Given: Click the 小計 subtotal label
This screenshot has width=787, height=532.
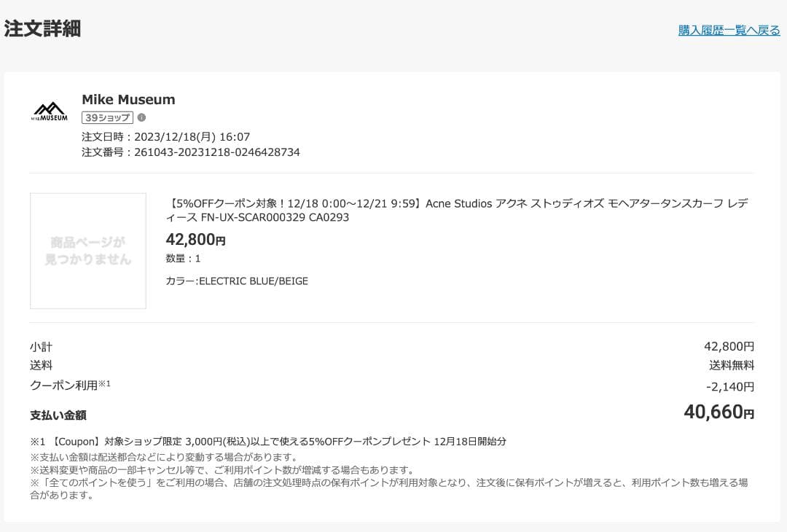Looking at the screenshot, I should pyautogui.click(x=41, y=347).
